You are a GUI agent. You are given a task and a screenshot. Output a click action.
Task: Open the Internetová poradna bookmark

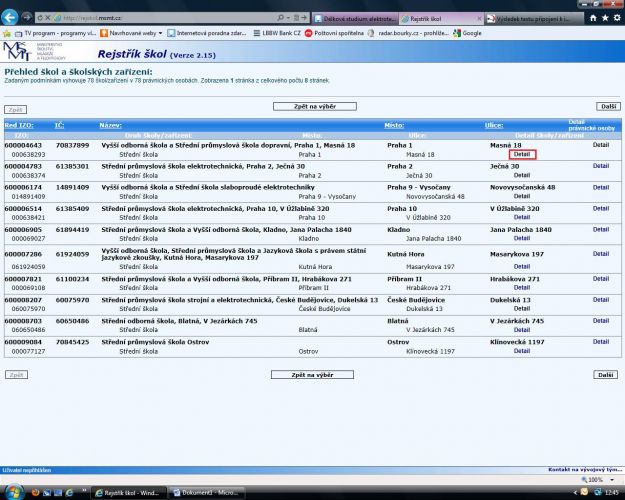(x=207, y=33)
